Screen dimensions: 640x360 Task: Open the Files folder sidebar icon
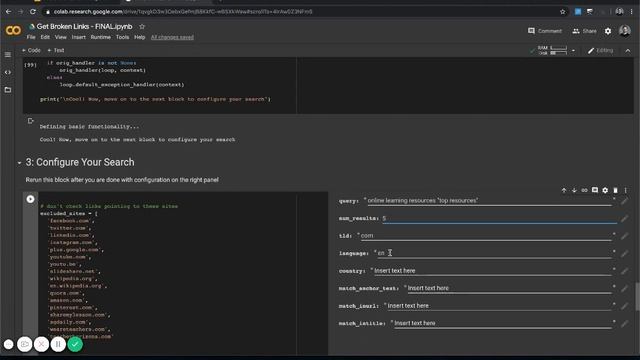click(8, 90)
